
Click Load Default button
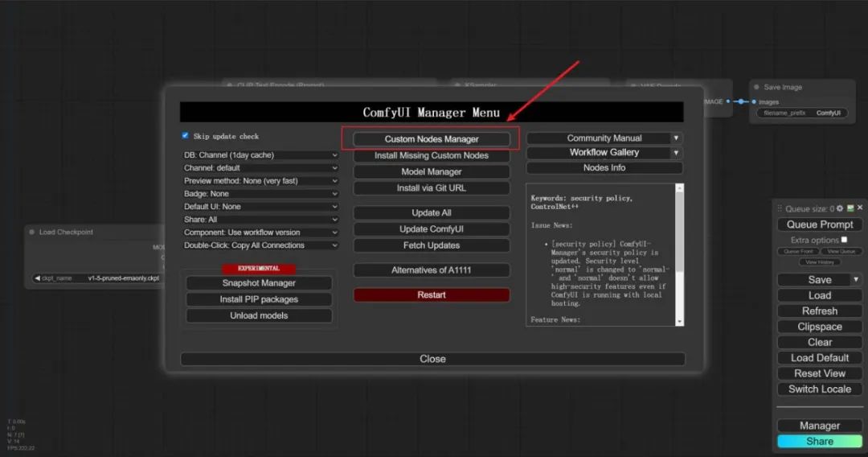click(x=820, y=358)
